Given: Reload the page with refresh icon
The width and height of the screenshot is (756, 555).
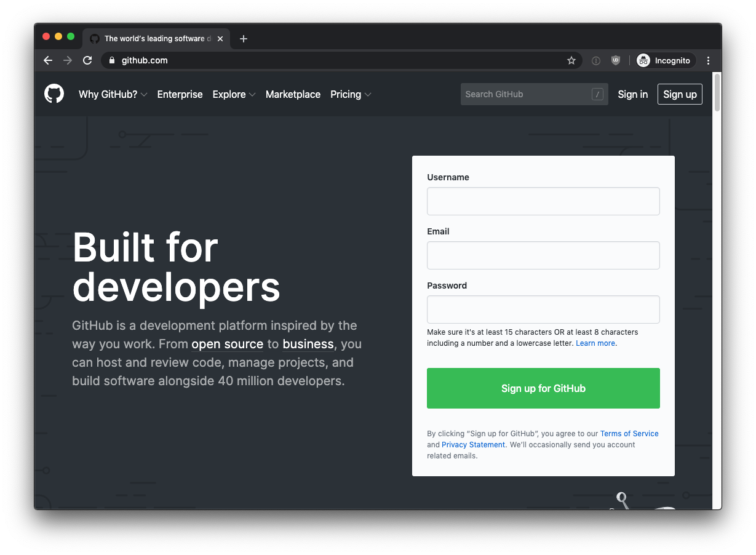Looking at the screenshot, I should (x=87, y=60).
